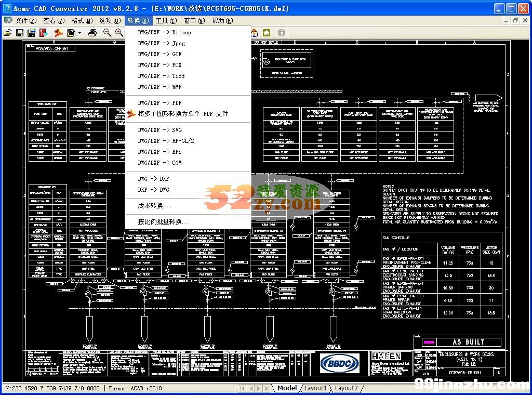The image size is (532, 395).
Task: Click the green Home icon
Action: [x=267, y=33]
